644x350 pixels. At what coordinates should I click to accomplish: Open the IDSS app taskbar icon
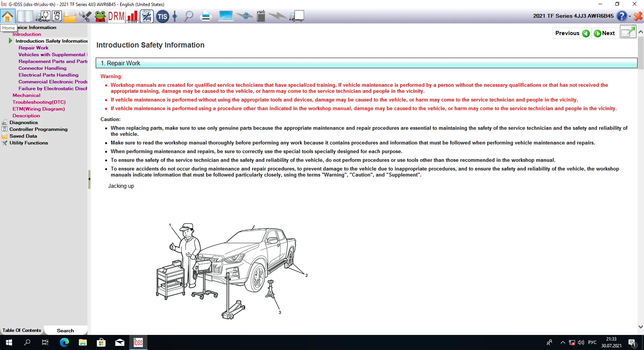pos(138,342)
